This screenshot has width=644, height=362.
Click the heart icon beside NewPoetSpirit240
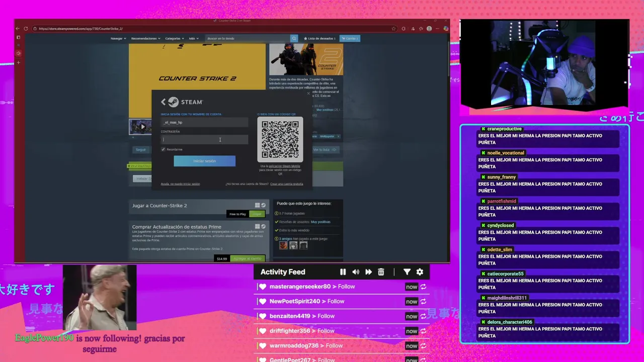coord(262,301)
